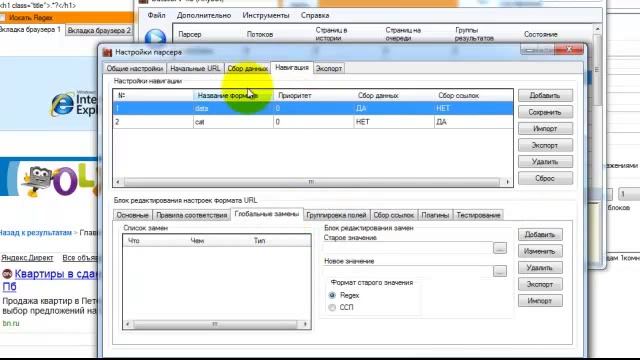Click the Назад к результатам link
Image resolution: width=640 pixels, height=360 pixels.
click(36, 233)
